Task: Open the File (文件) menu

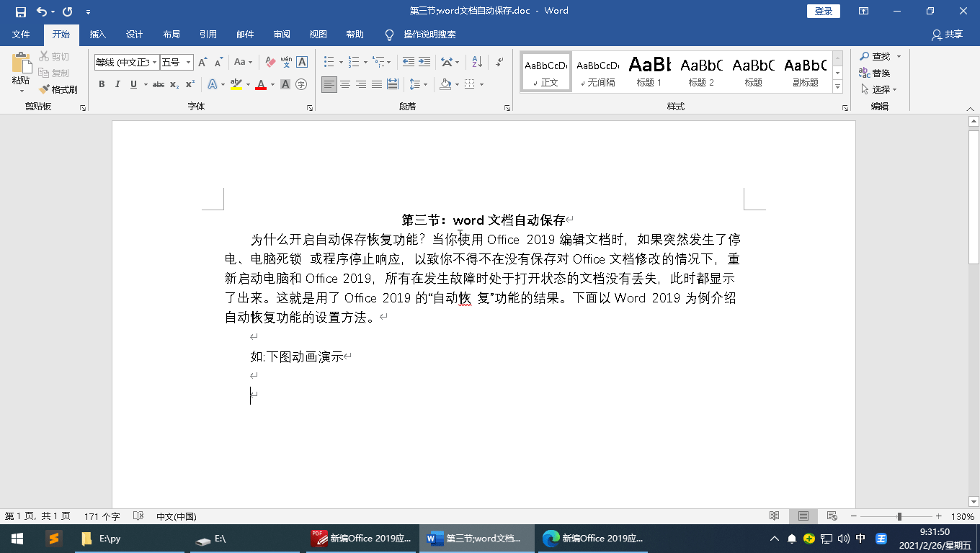Action: click(21, 34)
